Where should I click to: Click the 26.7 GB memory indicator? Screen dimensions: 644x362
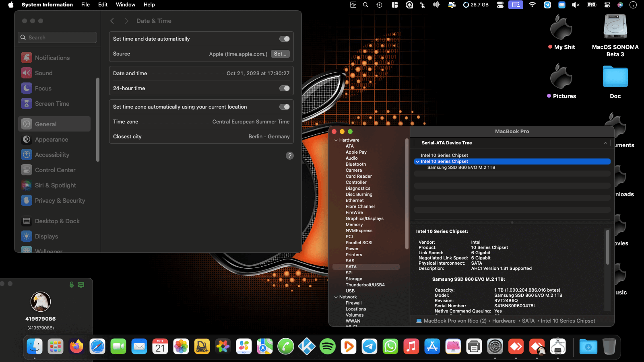[x=476, y=5]
